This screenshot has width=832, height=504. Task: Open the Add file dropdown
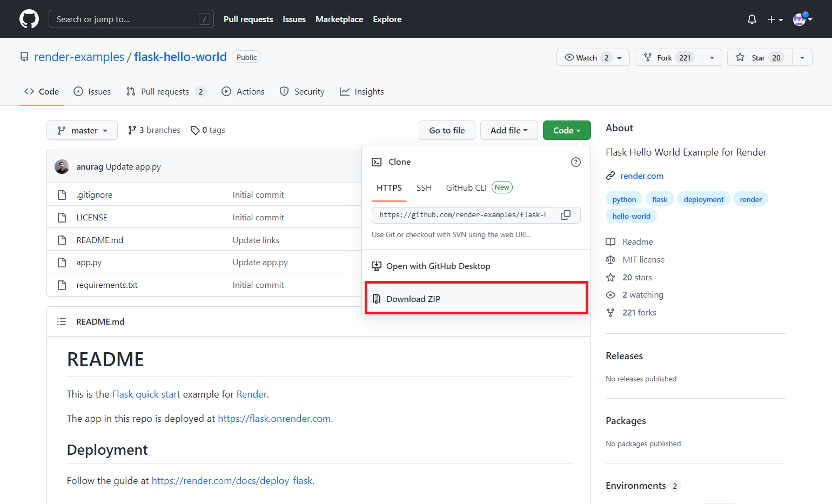pyautogui.click(x=508, y=131)
